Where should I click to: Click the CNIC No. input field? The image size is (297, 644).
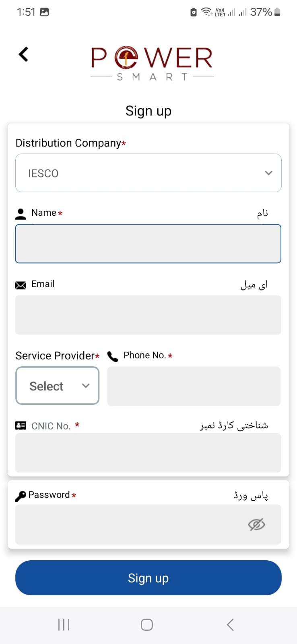(x=148, y=453)
